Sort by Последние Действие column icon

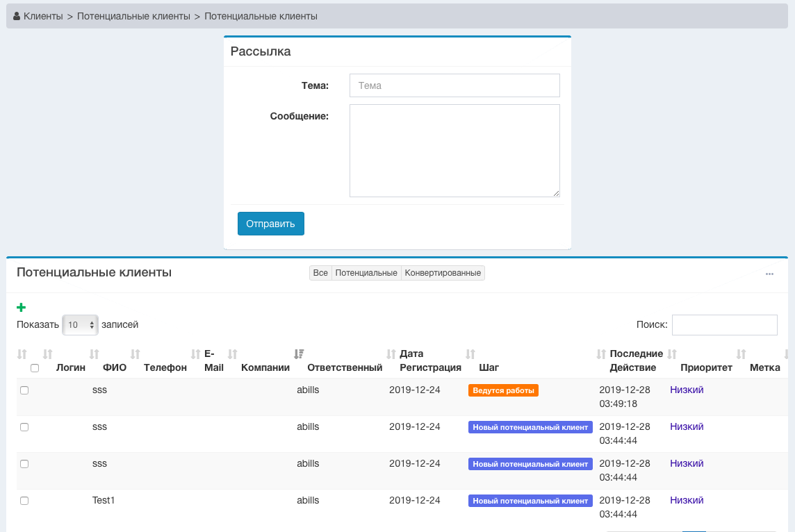(x=601, y=354)
